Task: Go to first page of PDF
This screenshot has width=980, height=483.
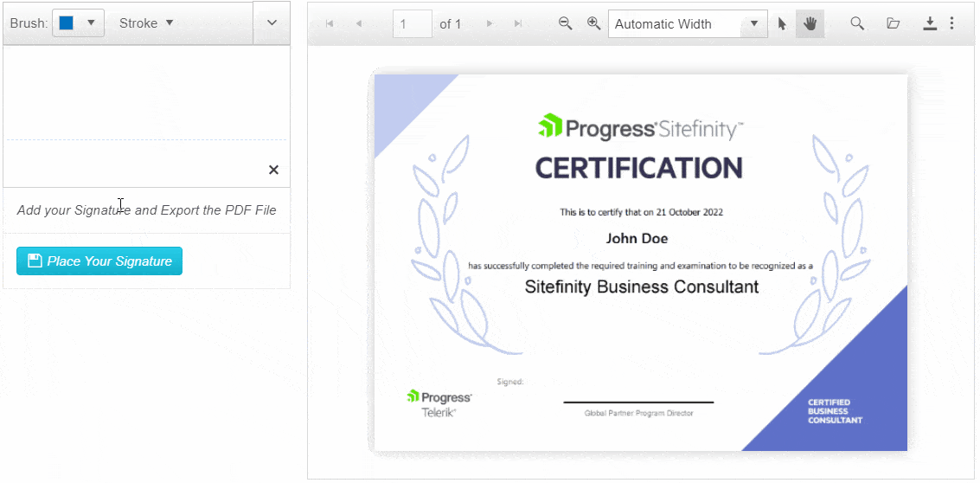Action: pos(330,23)
